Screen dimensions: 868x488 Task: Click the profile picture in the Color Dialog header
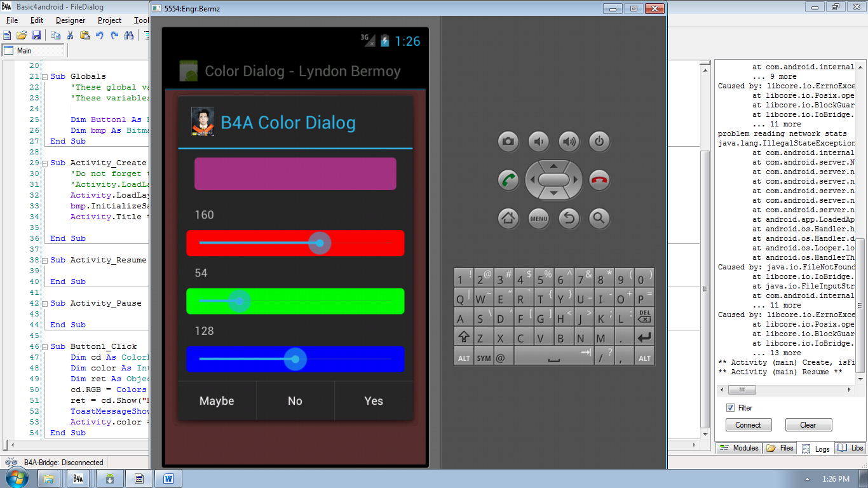tap(203, 121)
